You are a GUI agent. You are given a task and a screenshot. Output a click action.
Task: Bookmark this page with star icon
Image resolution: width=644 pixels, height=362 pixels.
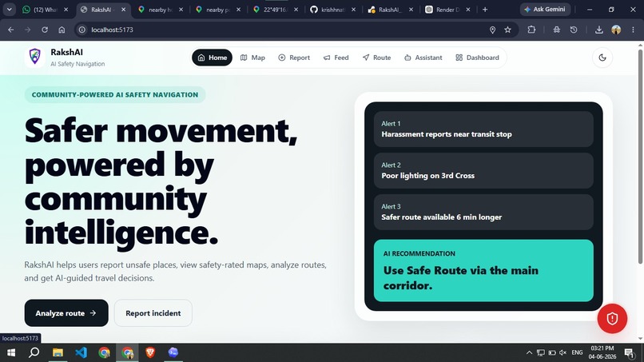coord(508,30)
